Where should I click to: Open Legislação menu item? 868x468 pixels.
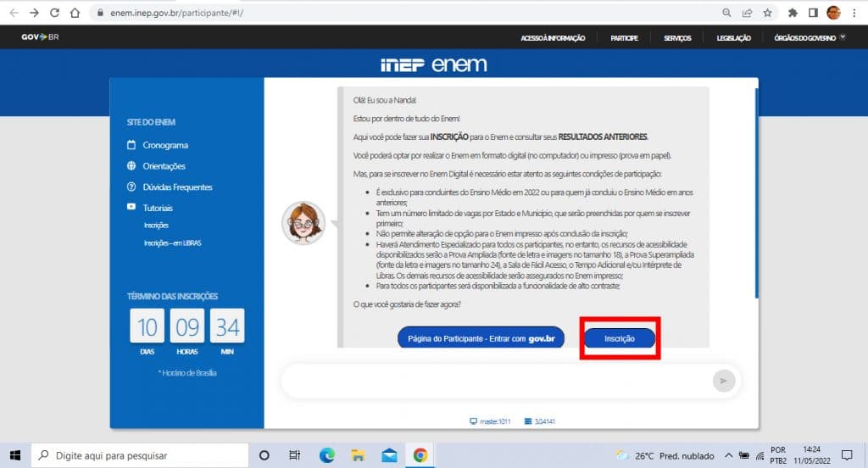(x=733, y=37)
